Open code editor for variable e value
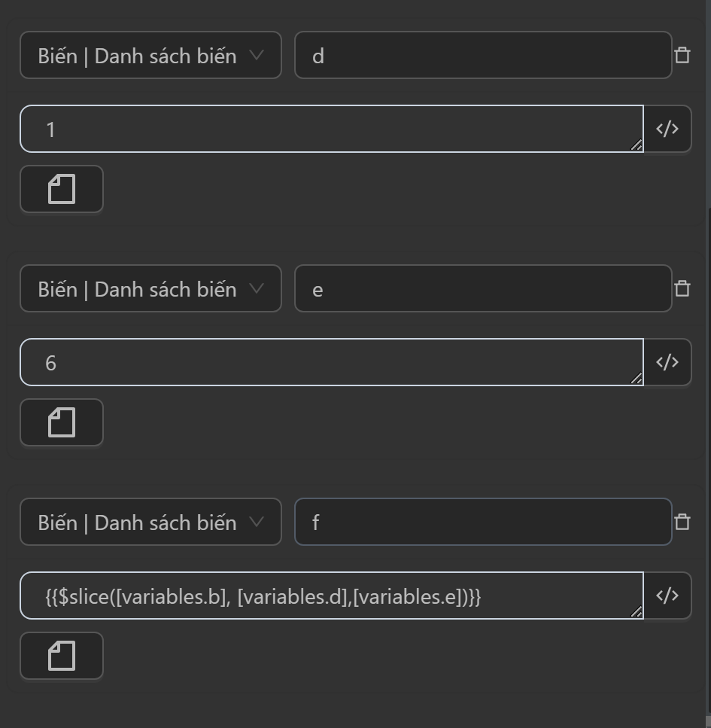This screenshot has width=711, height=728. click(667, 362)
